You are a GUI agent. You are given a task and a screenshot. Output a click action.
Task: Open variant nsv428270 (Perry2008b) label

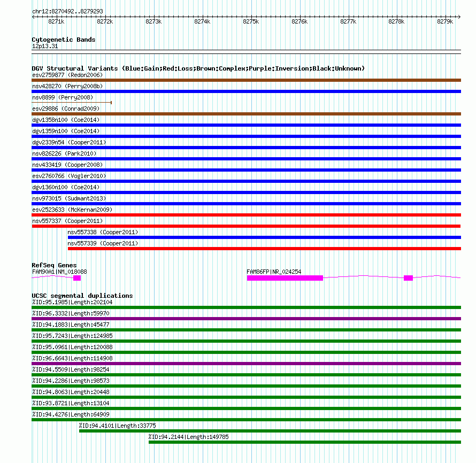pos(67,86)
